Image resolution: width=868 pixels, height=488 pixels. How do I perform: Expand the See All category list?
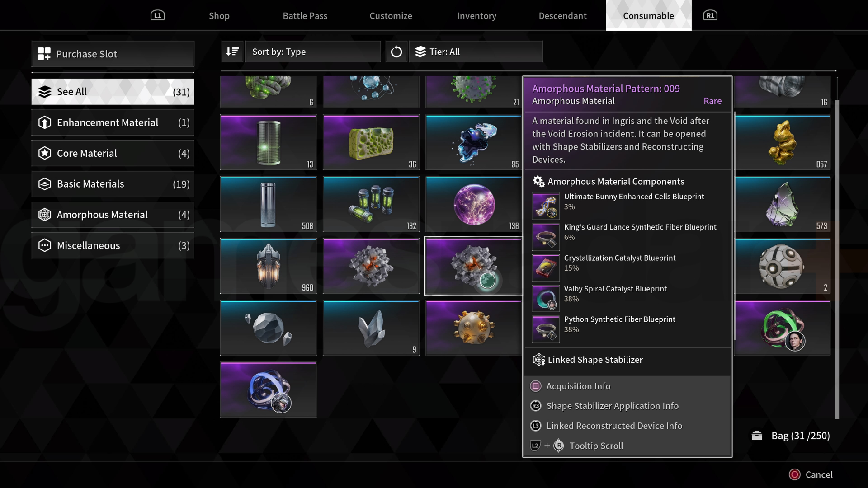click(x=113, y=91)
